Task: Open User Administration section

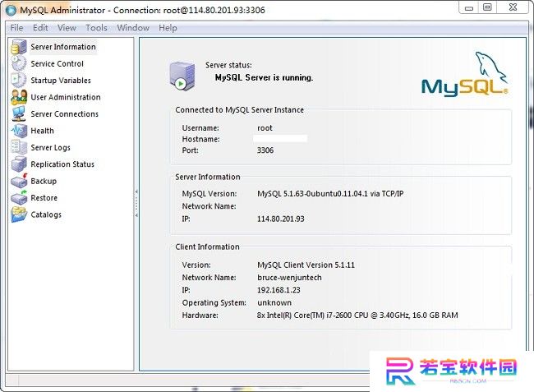Action: click(x=66, y=97)
